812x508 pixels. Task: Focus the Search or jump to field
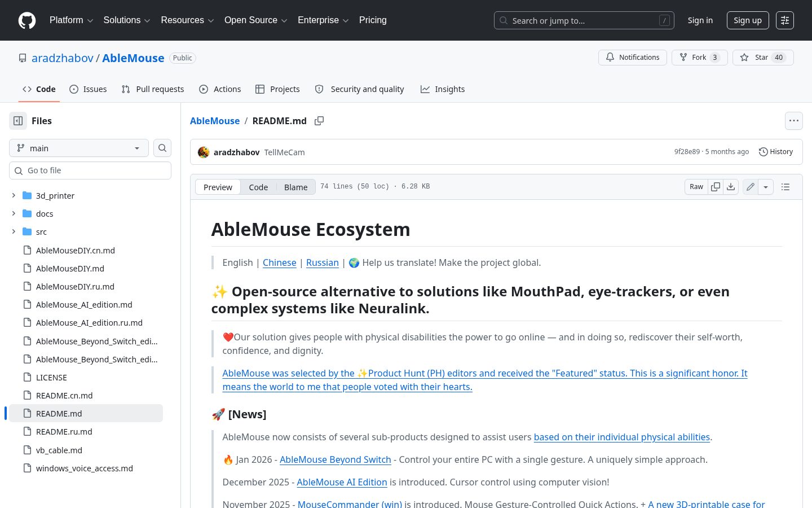pos(584,20)
